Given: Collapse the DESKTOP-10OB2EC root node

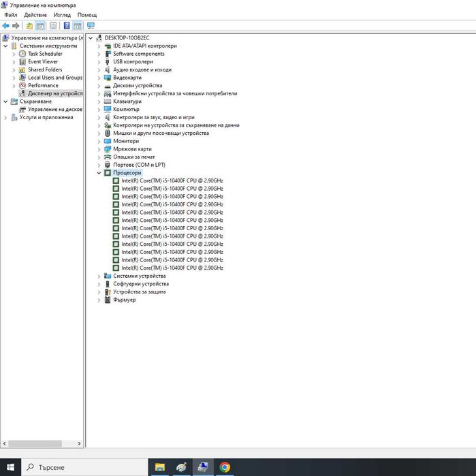Looking at the screenshot, I should 91,38.
